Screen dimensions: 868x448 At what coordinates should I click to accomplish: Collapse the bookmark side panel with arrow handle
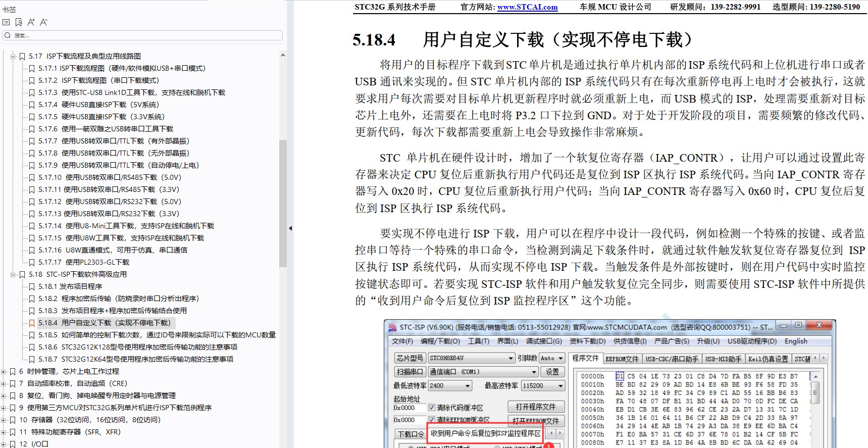[x=290, y=228]
